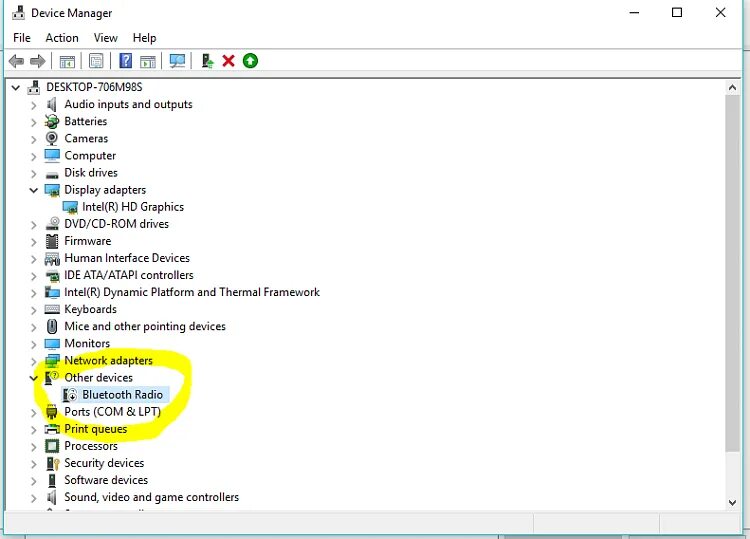750x539 pixels.
Task: Open the Action menu
Action: pos(62,38)
